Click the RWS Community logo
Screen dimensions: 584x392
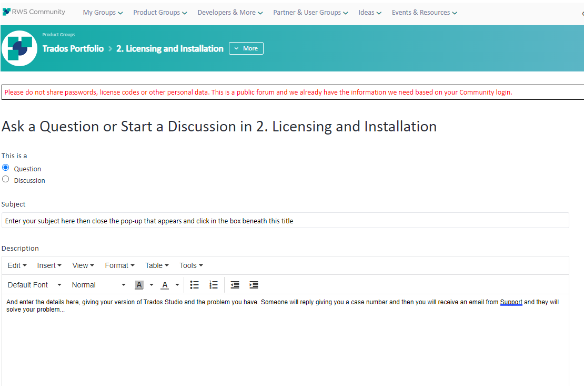(x=33, y=12)
